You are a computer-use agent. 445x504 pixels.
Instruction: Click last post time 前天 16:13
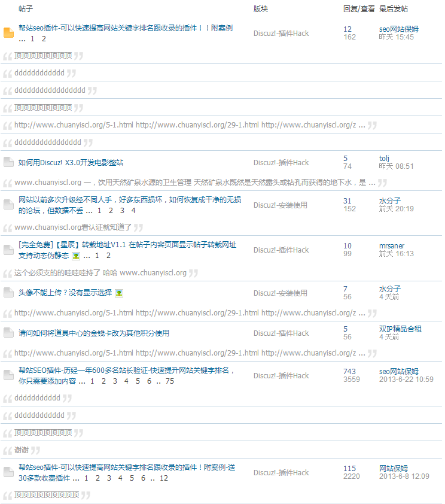[x=396, y=254]
